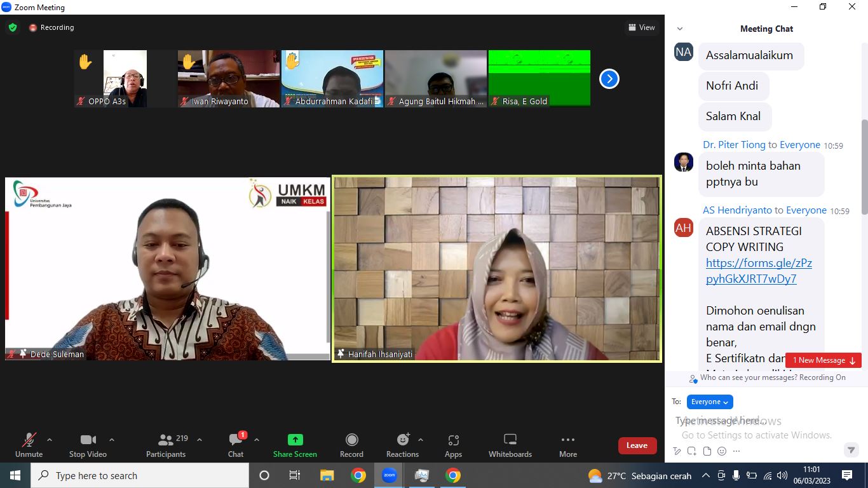Screen dimensions: 868x488
Task: Attach a file in chat
Action: tap(707, 451)
